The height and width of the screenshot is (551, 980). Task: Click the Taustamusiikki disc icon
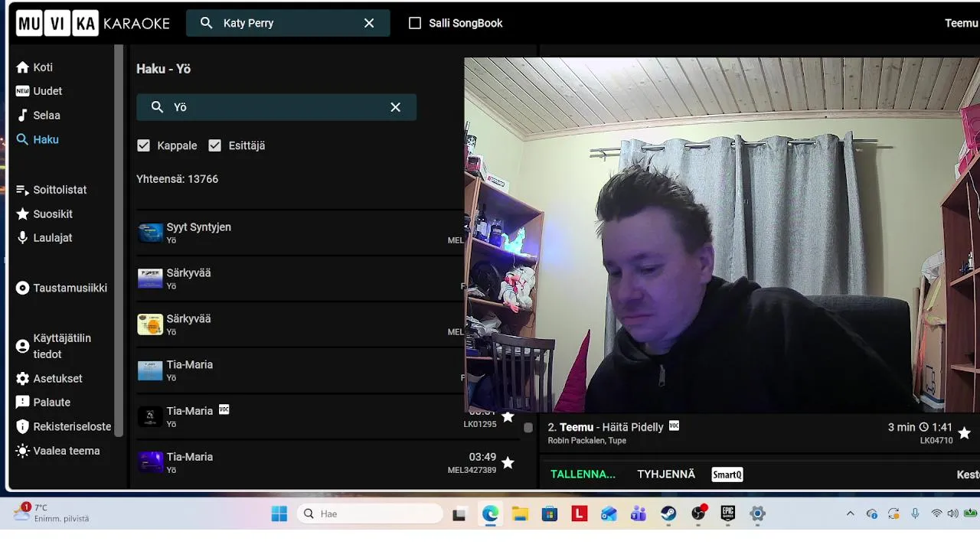[x=22, y=289]
